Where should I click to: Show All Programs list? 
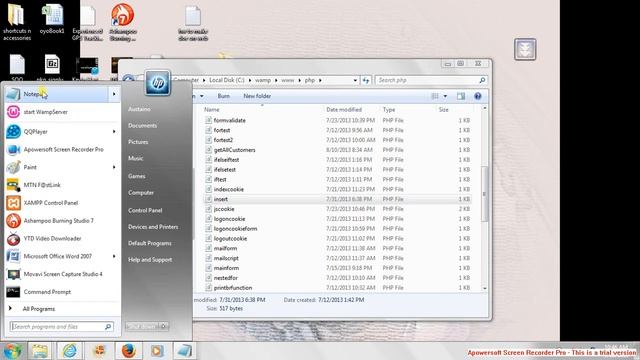pos(38,309)
